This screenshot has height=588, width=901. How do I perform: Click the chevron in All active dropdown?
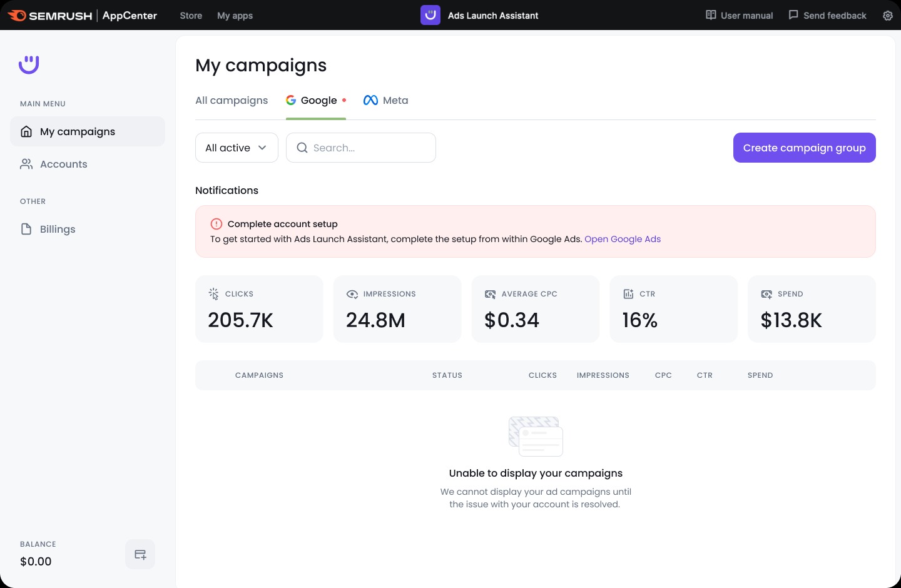pyautogui.click(x=262, y=148)
